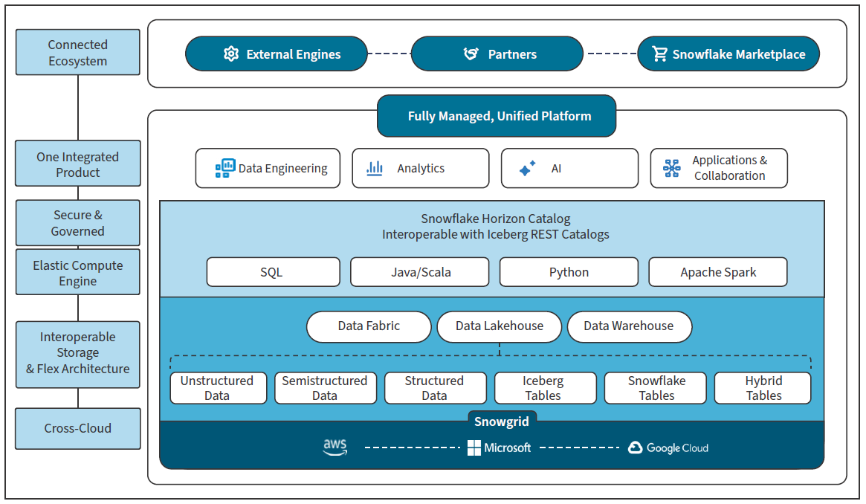Click the Data Engineering icon

pyautogui.click(x=224, y=168)
